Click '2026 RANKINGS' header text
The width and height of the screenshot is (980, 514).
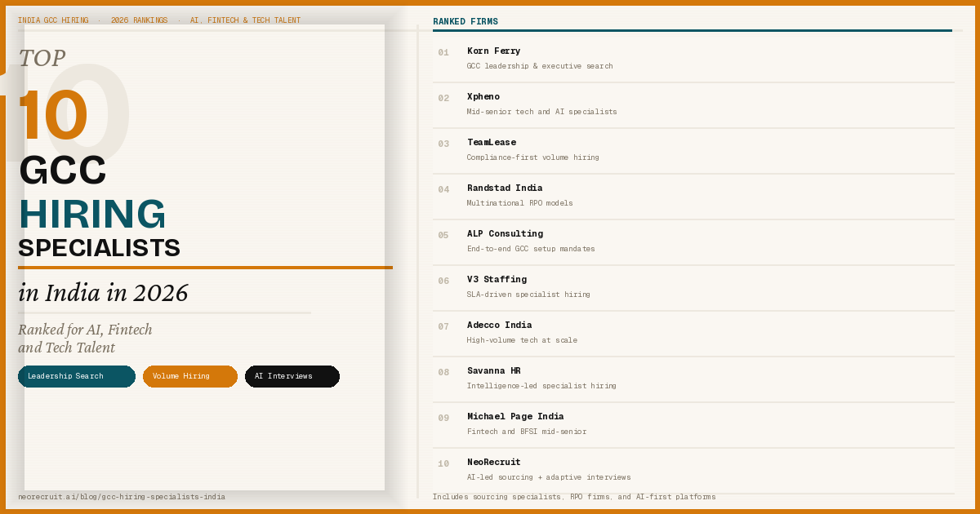point(140,20)
